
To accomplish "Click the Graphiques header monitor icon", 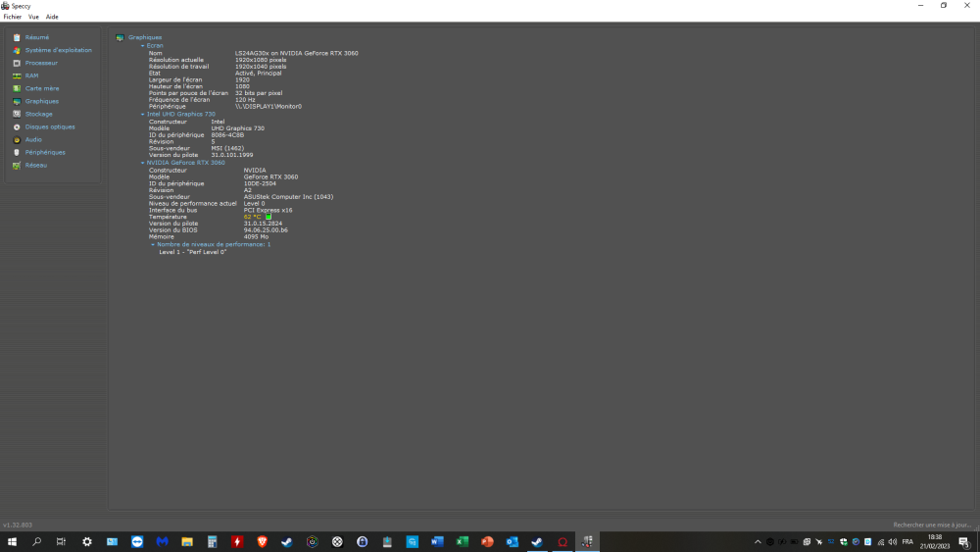I will tap(120, 37).
